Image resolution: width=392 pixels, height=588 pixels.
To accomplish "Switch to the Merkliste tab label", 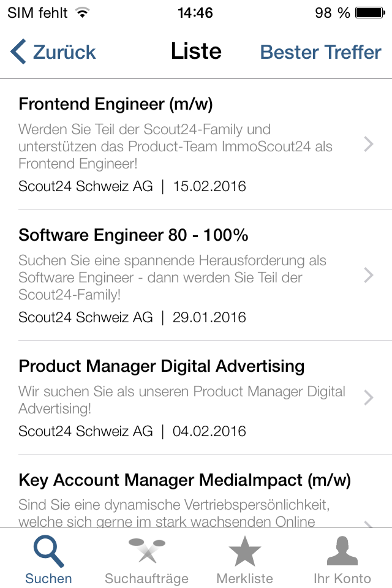I will click(244, 578).
